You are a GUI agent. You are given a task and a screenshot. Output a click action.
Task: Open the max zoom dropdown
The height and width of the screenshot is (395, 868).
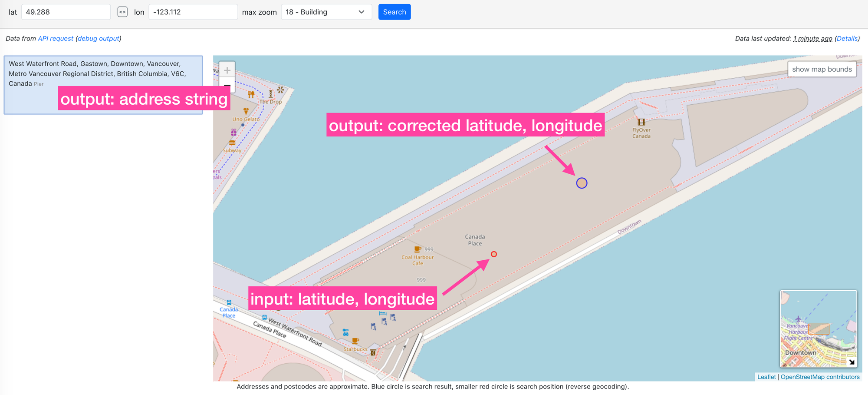[x=326, y=12]
